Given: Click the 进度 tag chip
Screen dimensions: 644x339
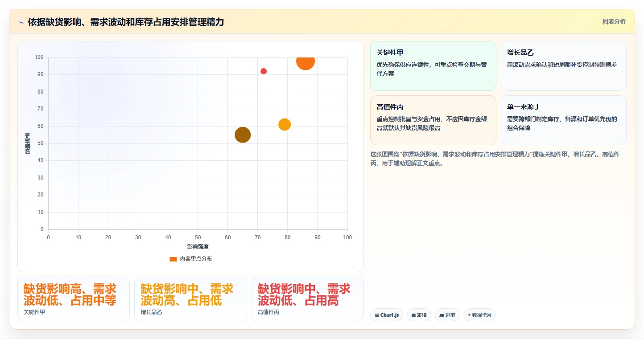Looking at the screenshot, I should [x=447, y=315].
